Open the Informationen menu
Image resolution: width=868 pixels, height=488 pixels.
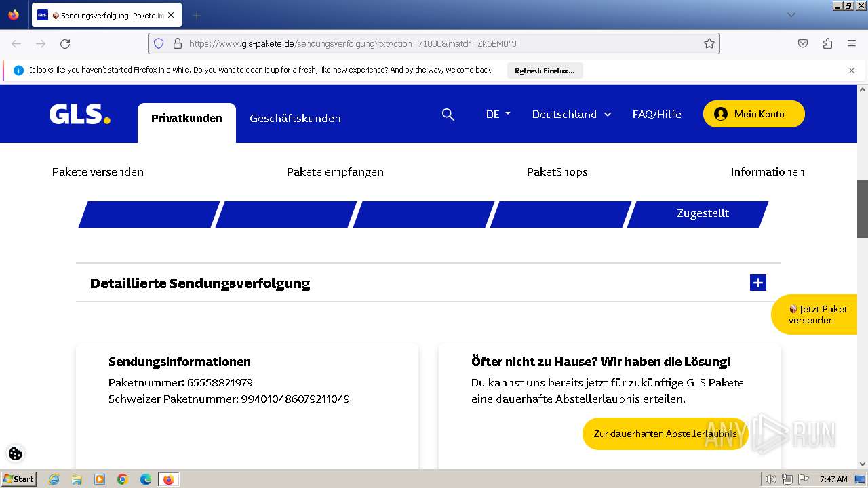tap(768, 171)
